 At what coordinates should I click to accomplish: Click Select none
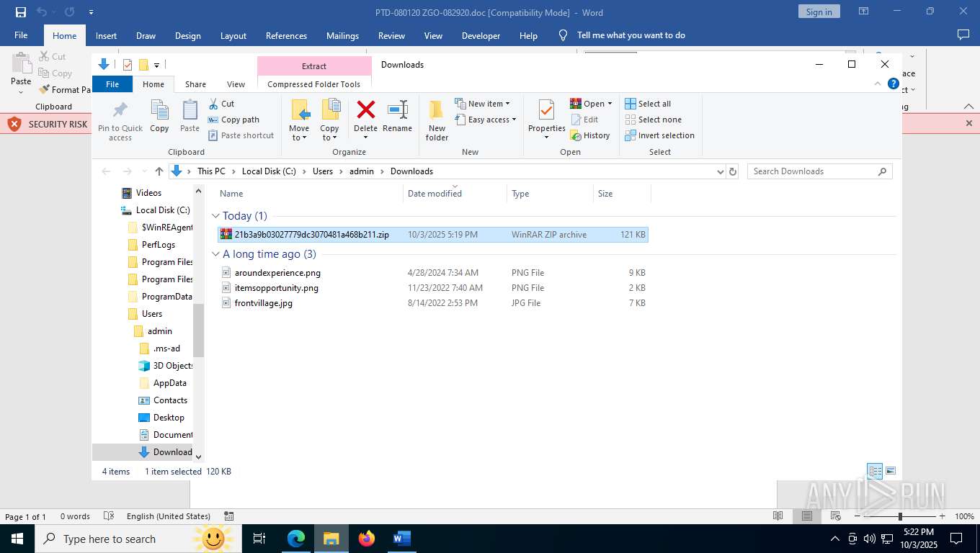pos(653,120)
